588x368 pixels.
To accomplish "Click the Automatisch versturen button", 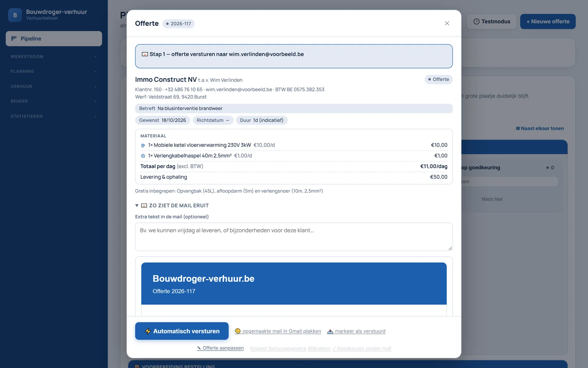I will coord(182,331).
